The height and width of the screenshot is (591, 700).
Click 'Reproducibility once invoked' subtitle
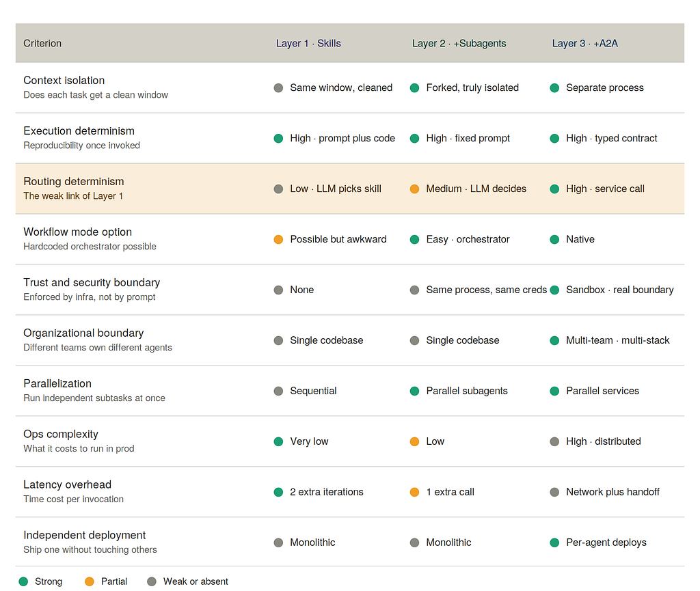(x=82, y=146)
